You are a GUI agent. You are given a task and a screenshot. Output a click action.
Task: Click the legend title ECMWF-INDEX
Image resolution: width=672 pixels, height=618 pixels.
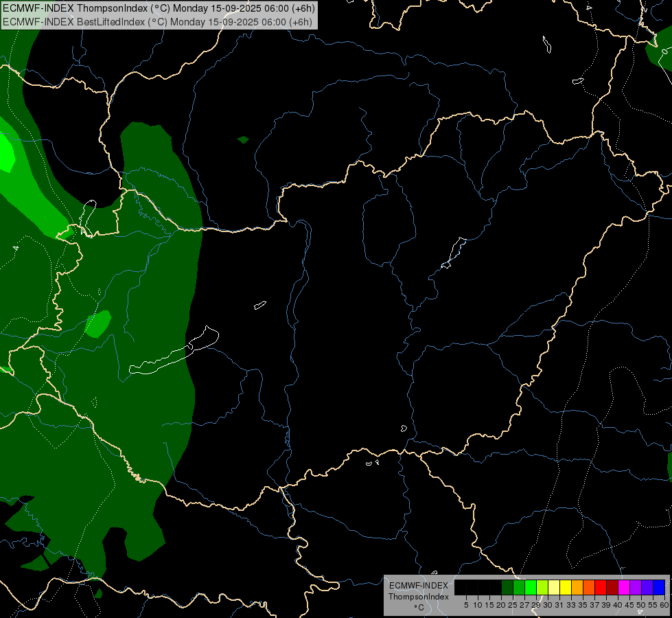(x=419, y=586)
